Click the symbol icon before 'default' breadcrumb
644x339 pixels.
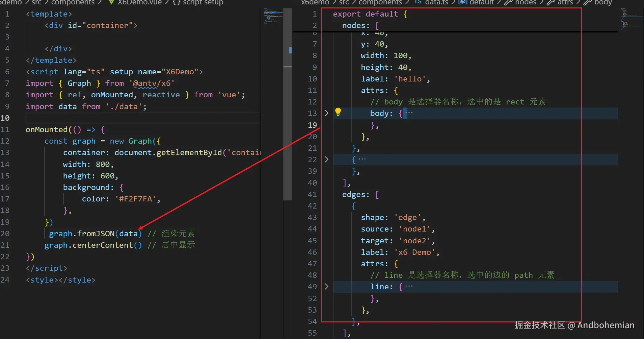point(462,2)
